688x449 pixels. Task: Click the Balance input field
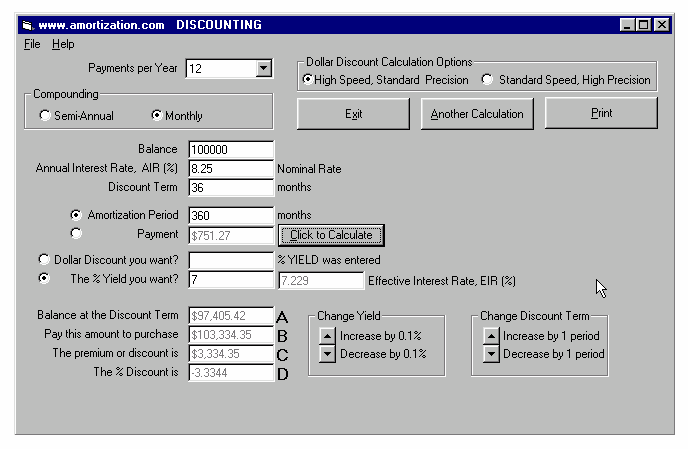click(230, 150)
